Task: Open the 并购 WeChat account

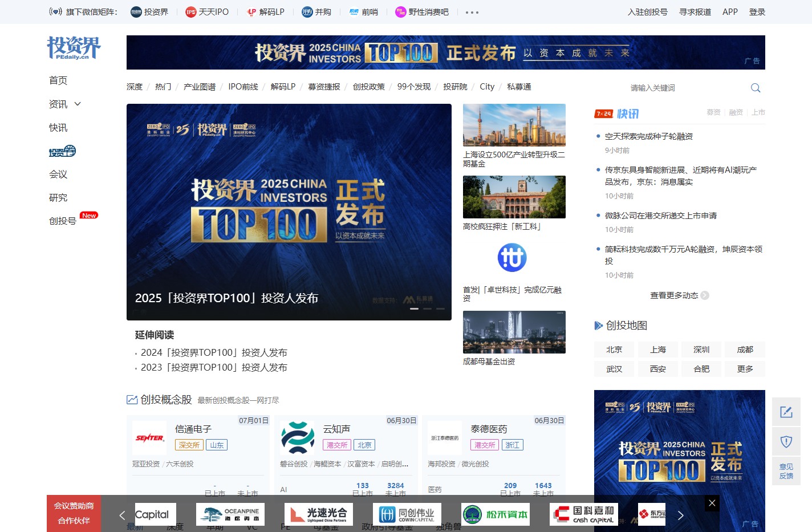Action: point(316,12)
